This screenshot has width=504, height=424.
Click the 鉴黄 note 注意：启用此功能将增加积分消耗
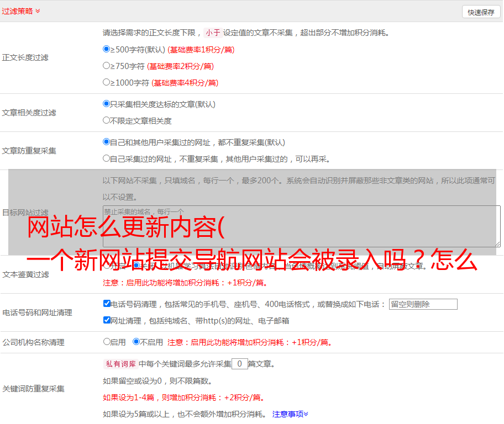pyautogui.click(x=186, y=283)
